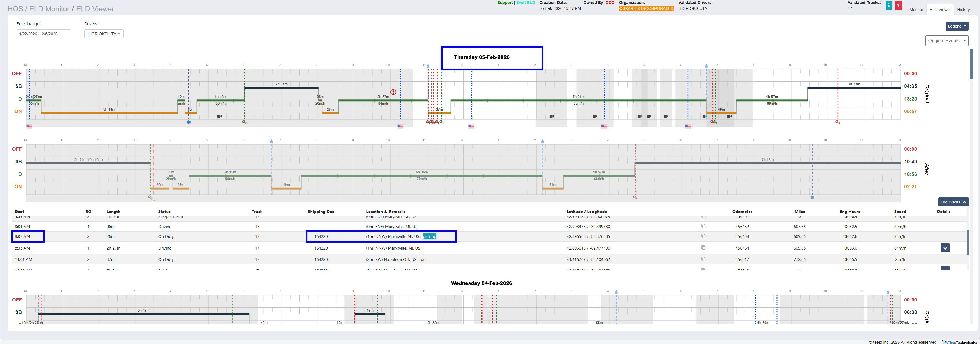The width and height of the screenshot is (980, 344).
Task: Collapse the Log Events panel
Action: pyautogui.click(x=953, y=202)
